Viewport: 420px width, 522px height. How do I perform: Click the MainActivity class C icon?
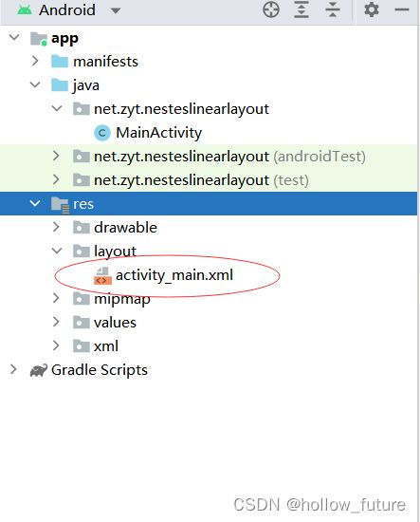pos(102,133)
